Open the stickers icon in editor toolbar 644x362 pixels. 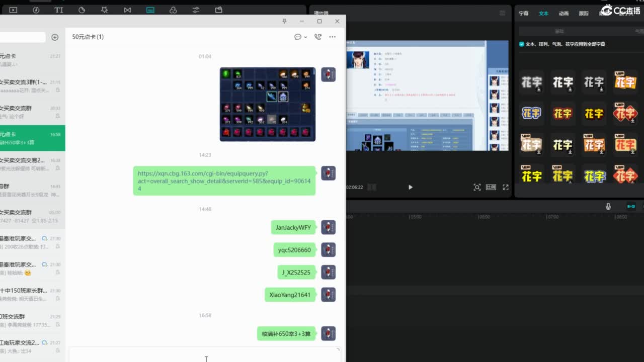82,10
